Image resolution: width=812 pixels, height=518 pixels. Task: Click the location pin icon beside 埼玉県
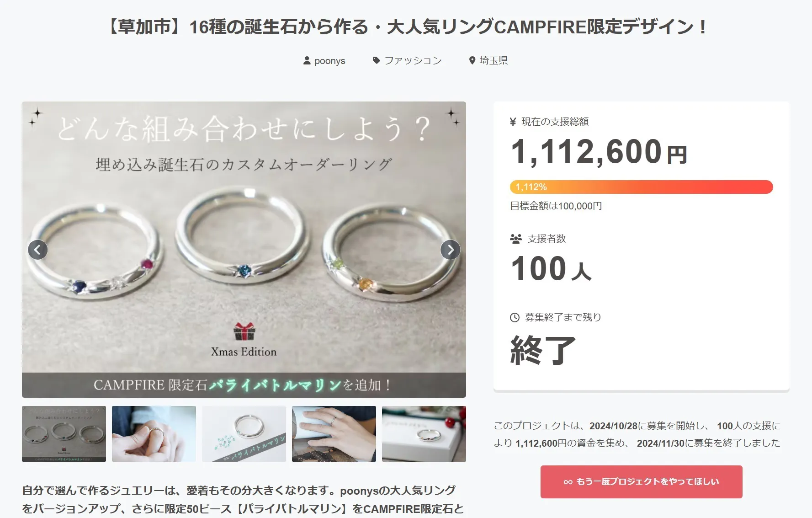pyautogui.click(x=472, y=60)
